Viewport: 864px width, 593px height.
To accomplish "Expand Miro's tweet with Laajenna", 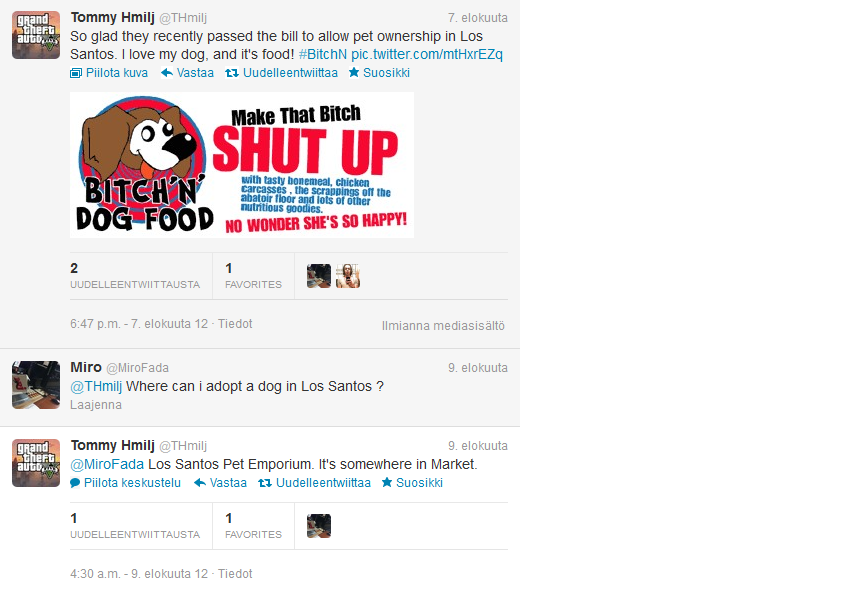I will click(x=96, y=405).
